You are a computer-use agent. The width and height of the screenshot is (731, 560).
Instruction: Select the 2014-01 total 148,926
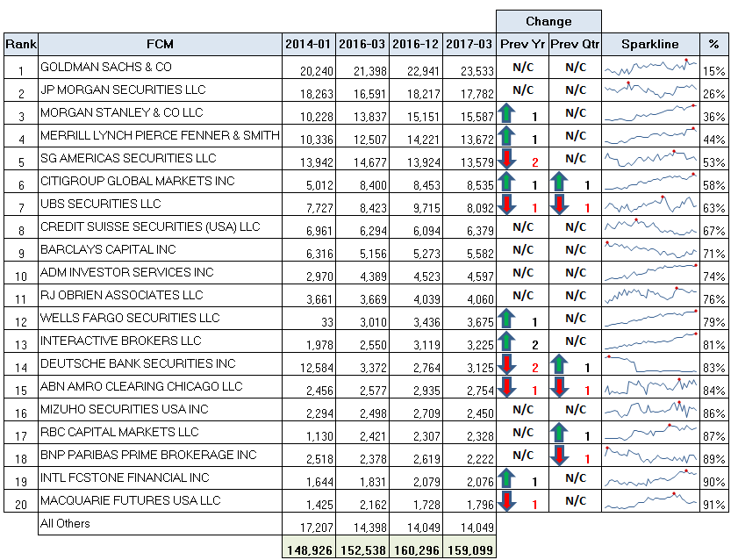[309, 548]
